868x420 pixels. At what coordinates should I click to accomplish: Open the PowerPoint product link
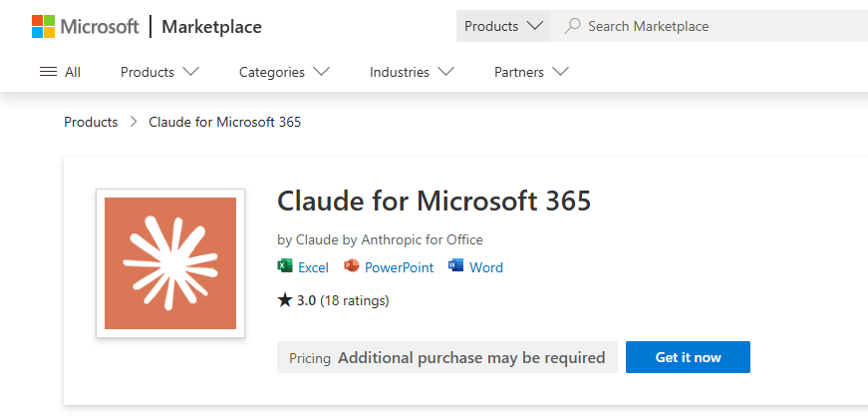click(400, 267)
